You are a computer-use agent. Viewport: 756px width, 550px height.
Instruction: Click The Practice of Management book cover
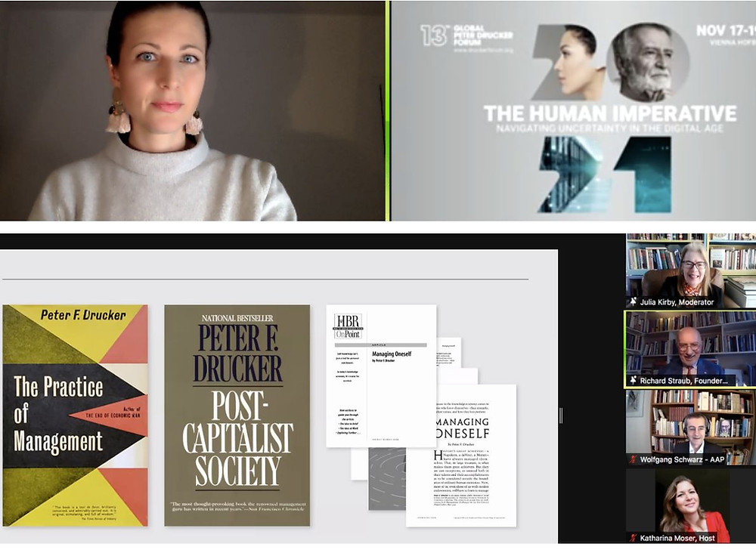[75, 416]
